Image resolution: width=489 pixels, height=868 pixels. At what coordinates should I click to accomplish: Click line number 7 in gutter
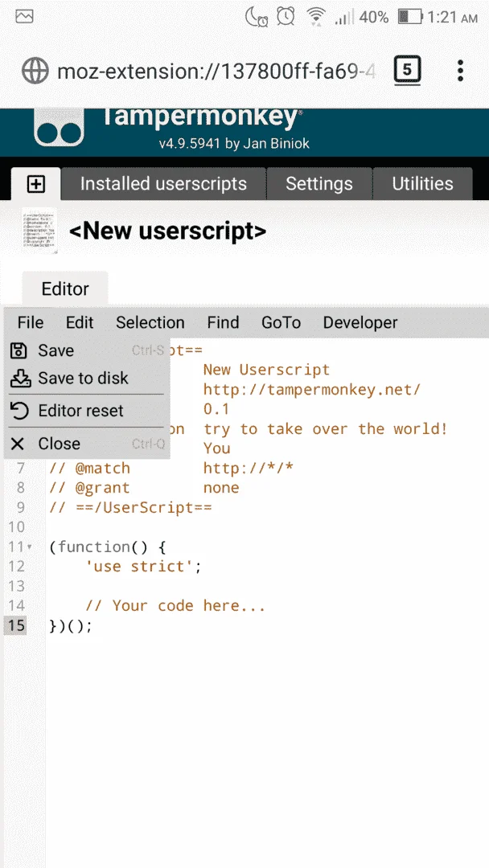click(21, 469)
